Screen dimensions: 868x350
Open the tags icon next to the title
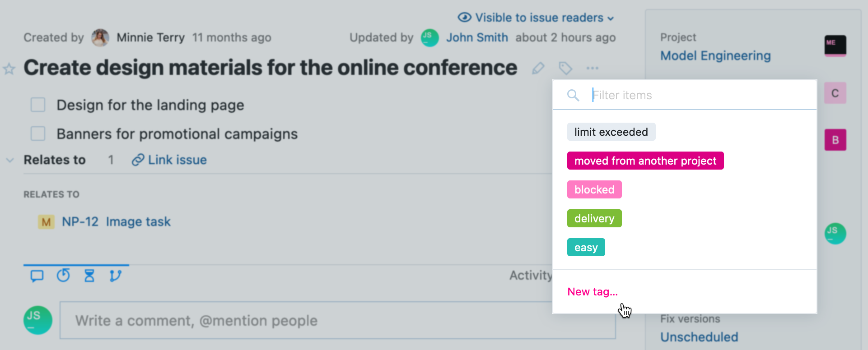pos(565,68)
